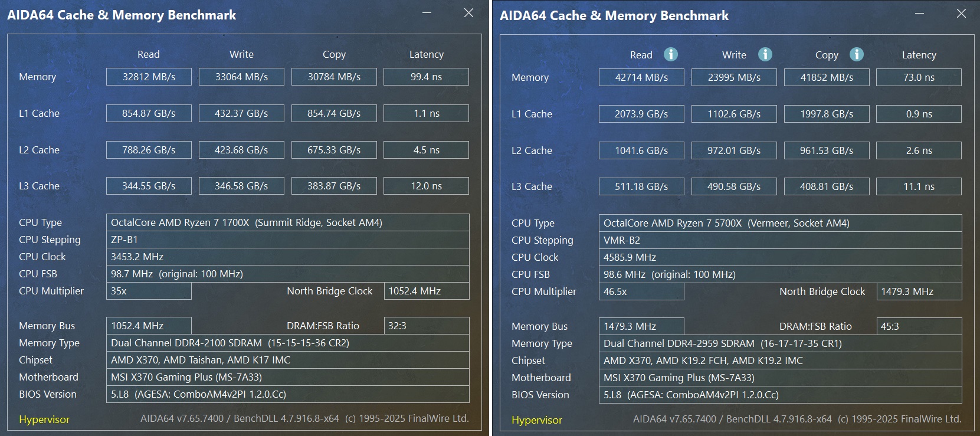Click Hypervisor link in right window

pos(537,420)
